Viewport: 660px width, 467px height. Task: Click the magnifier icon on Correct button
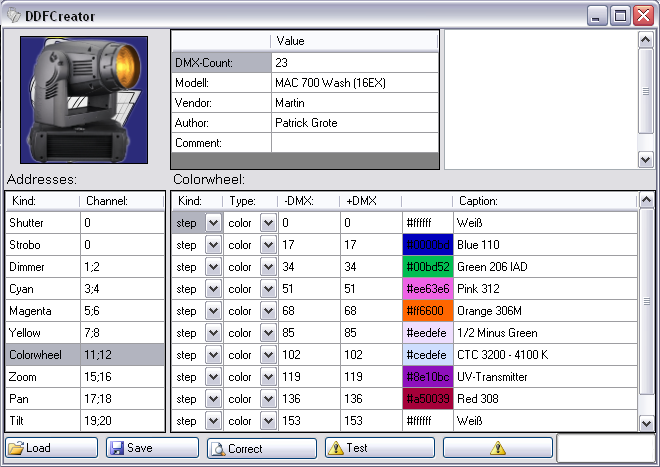[217, 448]
